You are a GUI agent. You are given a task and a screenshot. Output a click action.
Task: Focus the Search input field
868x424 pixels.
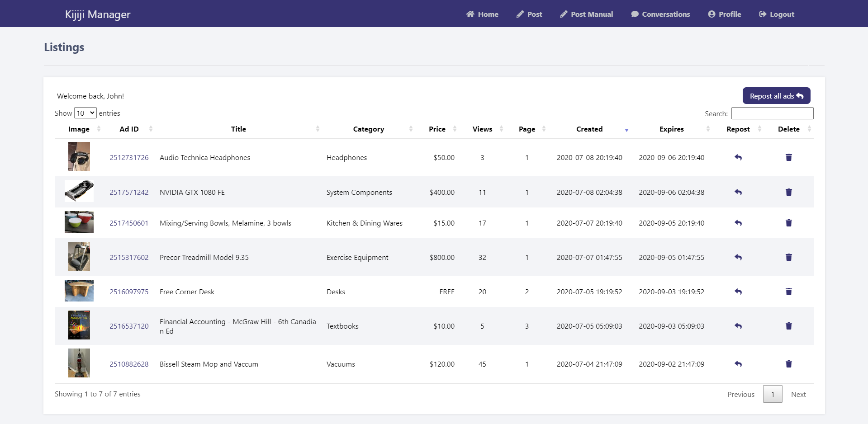click(772, 113)
